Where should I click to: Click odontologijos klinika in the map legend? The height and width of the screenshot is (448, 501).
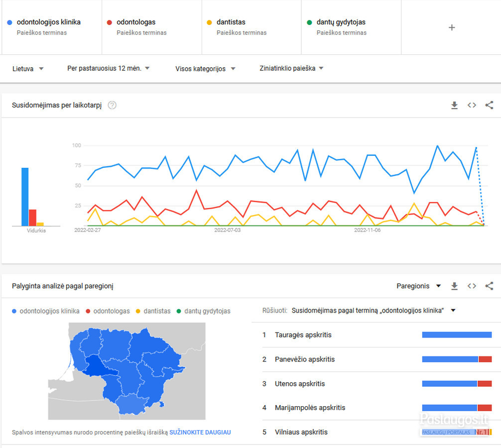[46, 311]
